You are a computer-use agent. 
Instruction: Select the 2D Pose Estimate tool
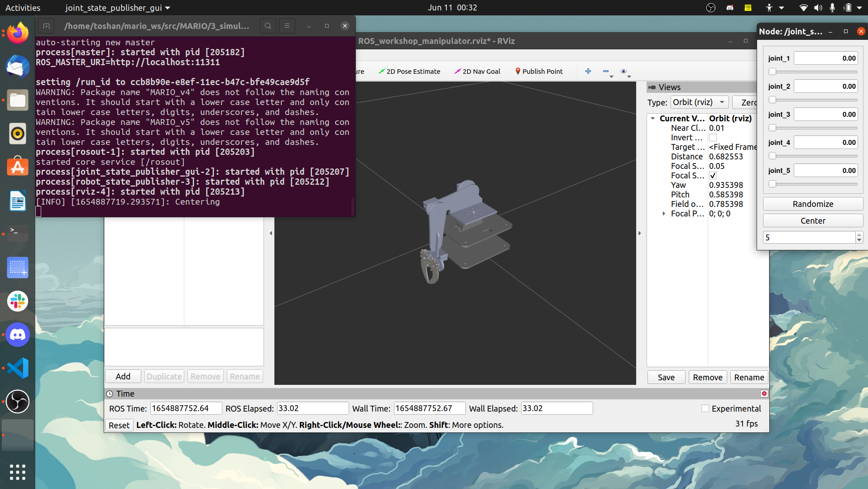409,72
